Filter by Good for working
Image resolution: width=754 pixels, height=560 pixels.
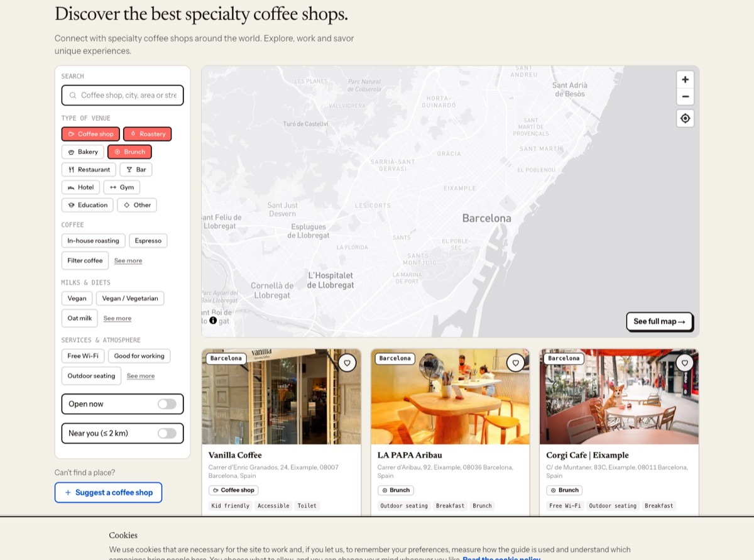(x=139, y=356)
